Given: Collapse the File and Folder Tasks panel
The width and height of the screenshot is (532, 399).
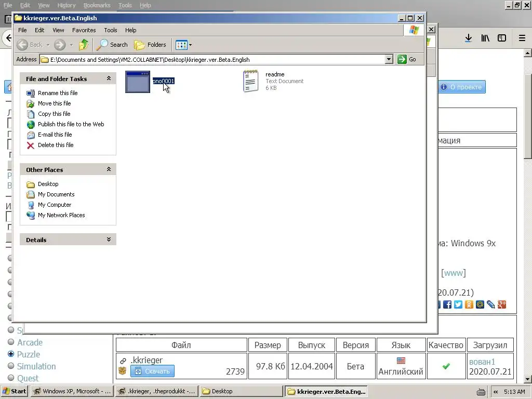Looking at the screenshot, I should (x=109, y=78).
